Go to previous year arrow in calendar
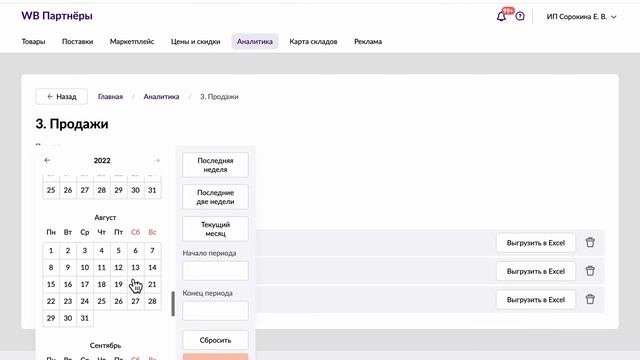 click(x=47, y=160)
